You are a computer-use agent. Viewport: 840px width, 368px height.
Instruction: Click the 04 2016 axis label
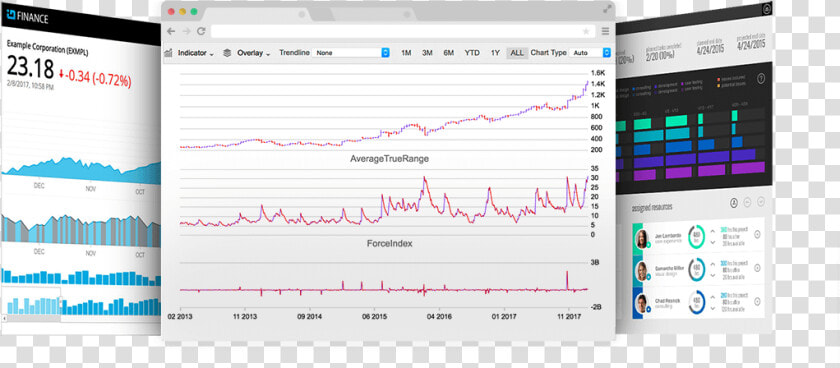[x=439, y=316]
